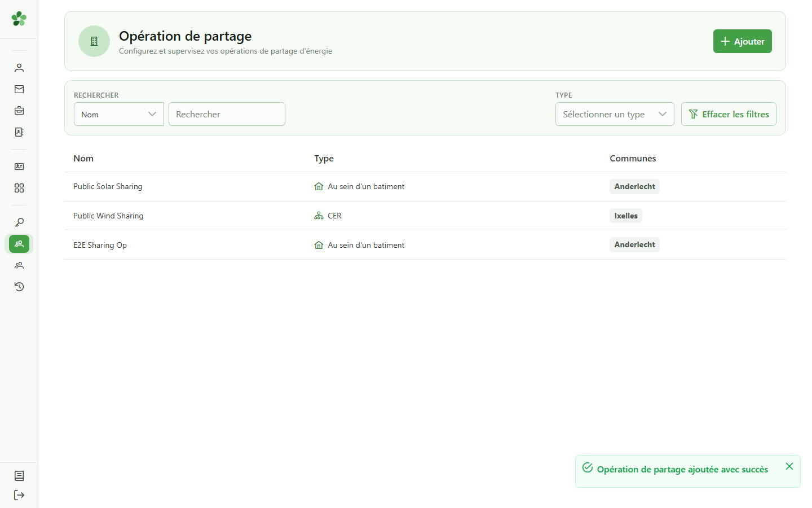Open the user profile sidebar icon
This screenshot has height=508, width=812.
19,68
